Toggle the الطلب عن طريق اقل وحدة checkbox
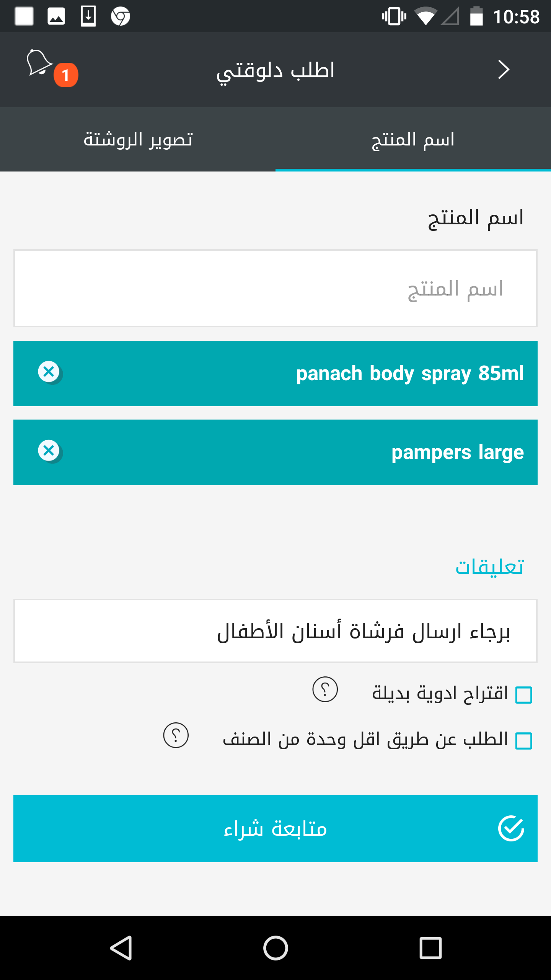The width and height of the screenshot is (551, 980). click(x=524, y=741)
